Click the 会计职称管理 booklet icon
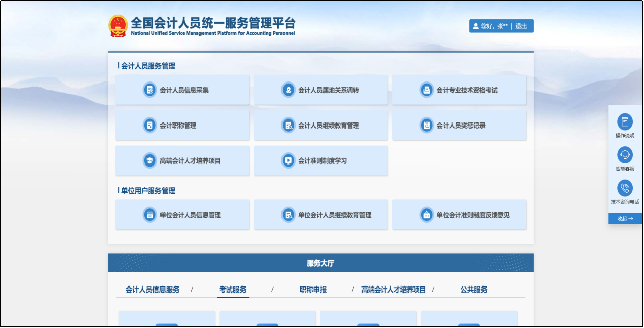The image size is (644, 328). pyautogui.click(x=150, y=125)
